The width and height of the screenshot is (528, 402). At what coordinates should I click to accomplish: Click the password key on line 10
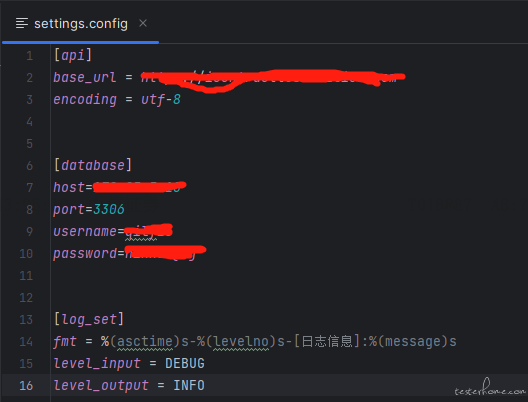85,254
